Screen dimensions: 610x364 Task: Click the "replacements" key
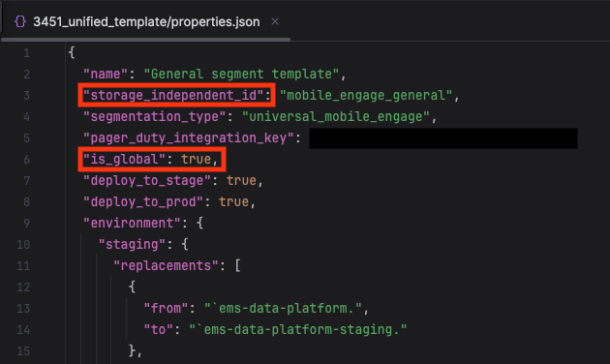click(x=166, y=265)
